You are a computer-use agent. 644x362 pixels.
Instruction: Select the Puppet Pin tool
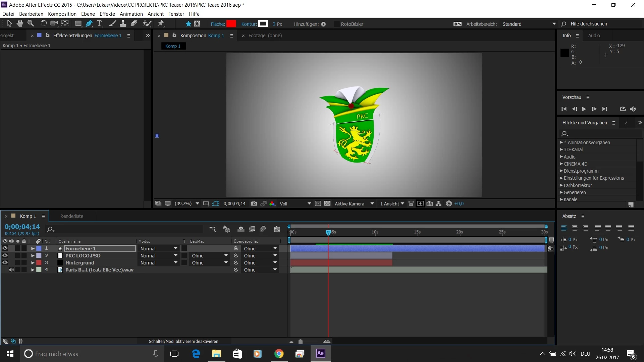click(x=161, y=23)
